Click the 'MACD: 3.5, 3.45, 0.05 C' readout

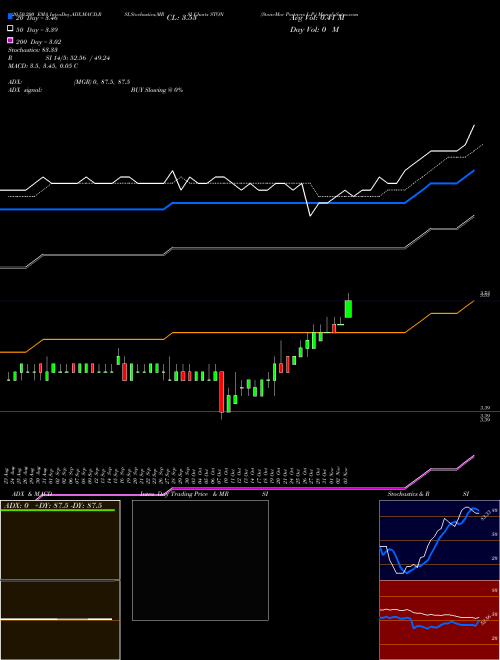43,66
